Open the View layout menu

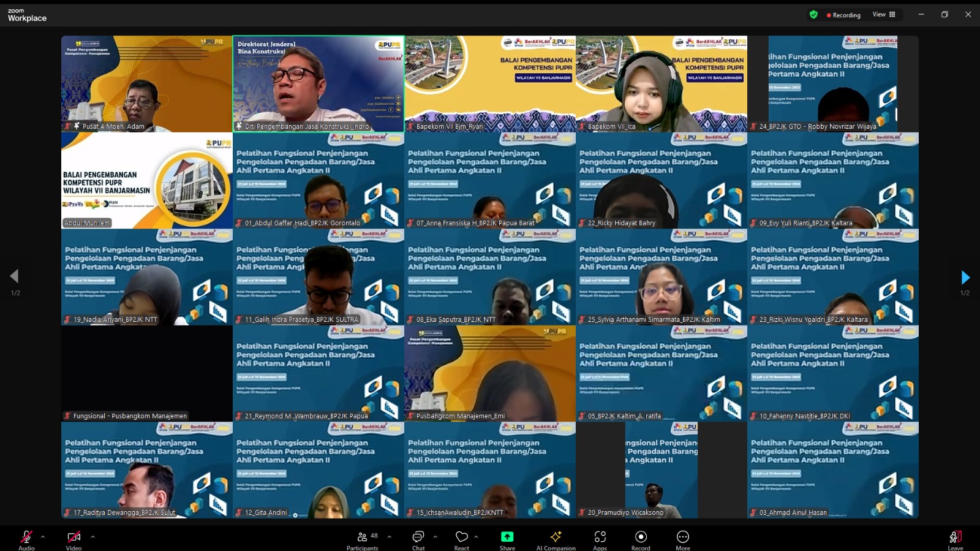tap(884, 15)
